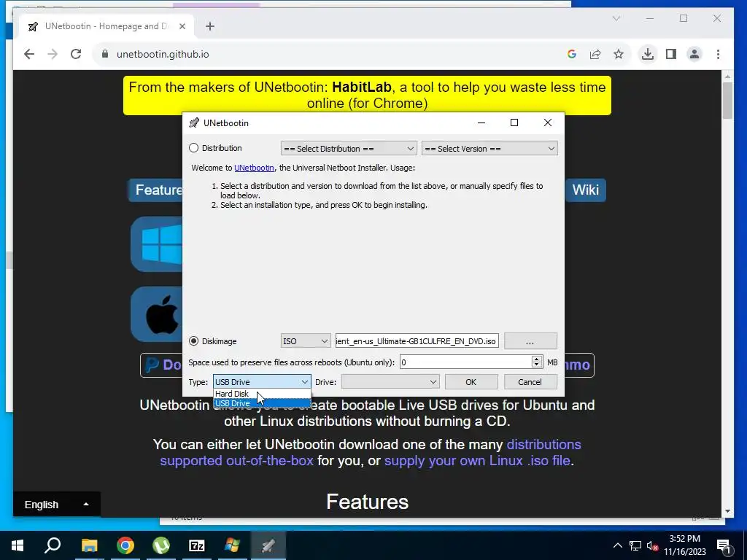The height and width of the screenshot is (560, 747).
Task: Click the UNetbootin taskbar icon
Action: pos(268,545)
